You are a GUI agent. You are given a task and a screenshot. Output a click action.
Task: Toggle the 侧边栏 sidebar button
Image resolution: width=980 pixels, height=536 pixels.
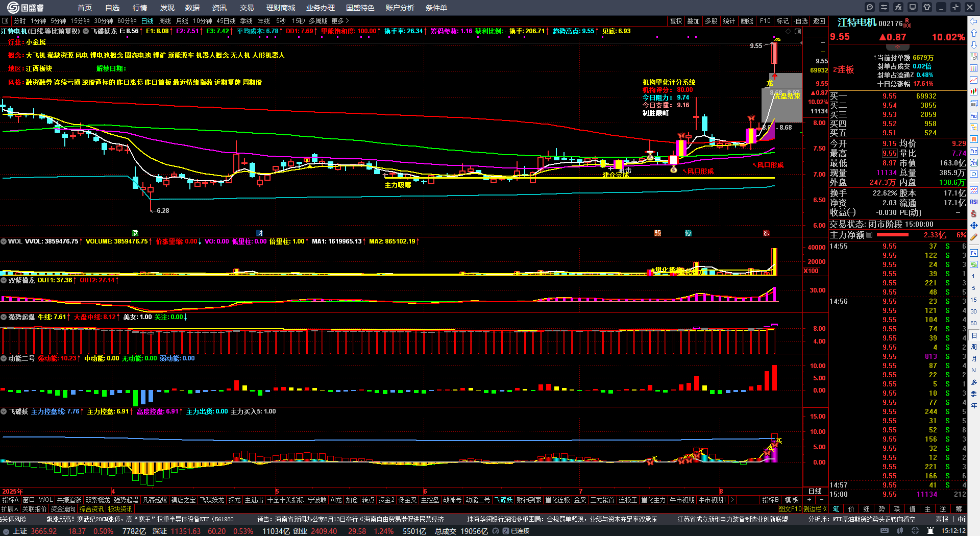[x=815, y=509]
